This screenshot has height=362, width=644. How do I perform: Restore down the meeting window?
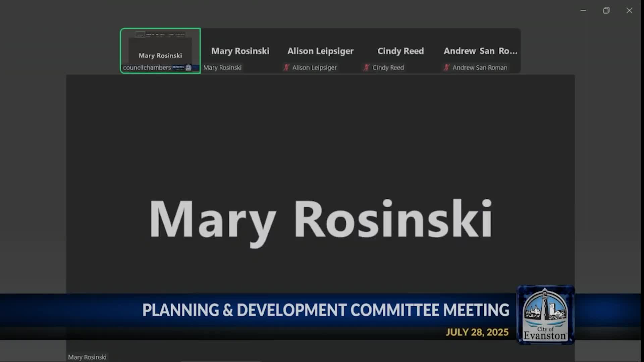[606, 10]
